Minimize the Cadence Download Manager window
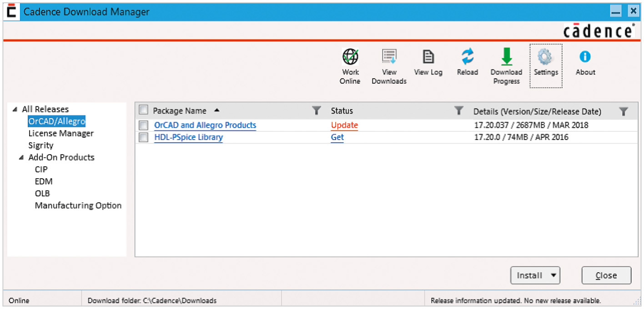The width and height of the screenshot is (644, 310). 616,12
